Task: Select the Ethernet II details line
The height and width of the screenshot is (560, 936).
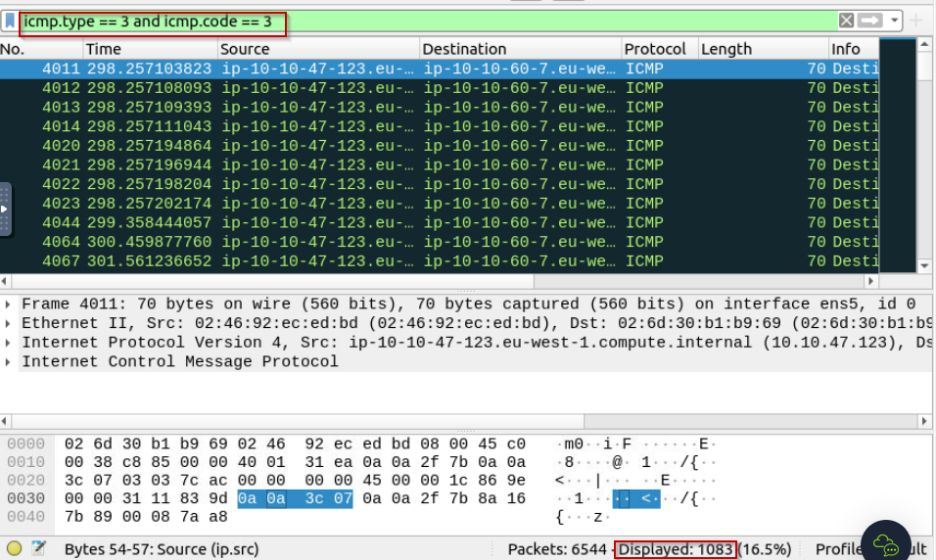Action: tap(476, 324)
